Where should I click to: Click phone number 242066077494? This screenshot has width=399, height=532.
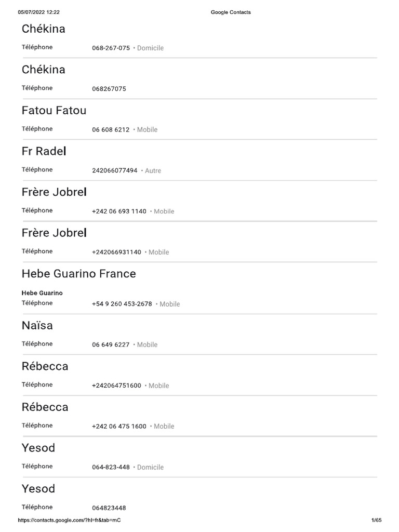pyautogui.click(x=115, y=170)
